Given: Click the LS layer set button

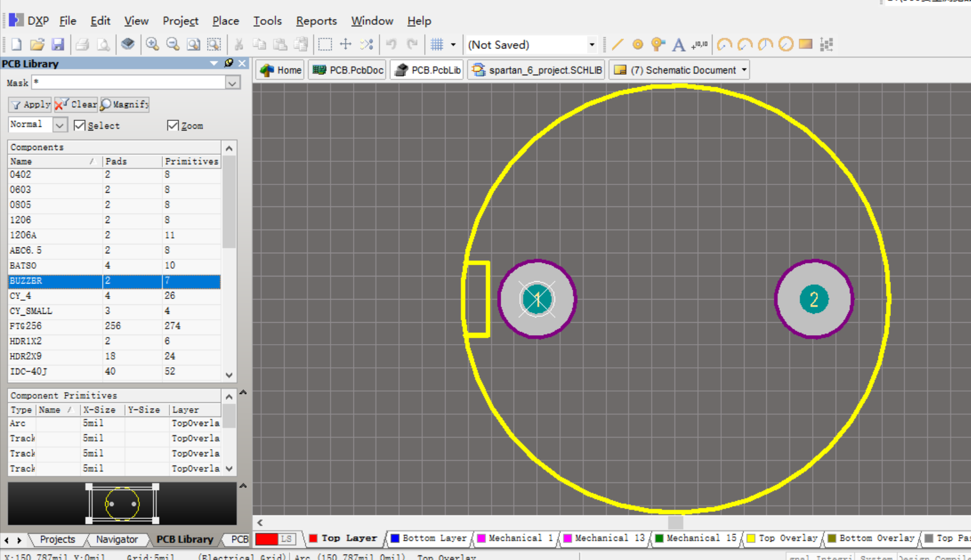Looking at the screenshot, I should (286, 539).
